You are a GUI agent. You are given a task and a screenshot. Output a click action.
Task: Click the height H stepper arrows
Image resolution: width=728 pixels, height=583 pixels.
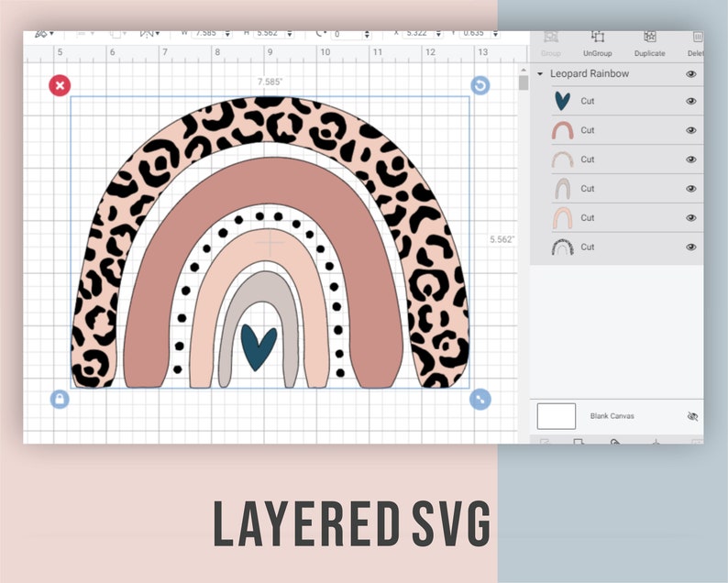point(290,33)
